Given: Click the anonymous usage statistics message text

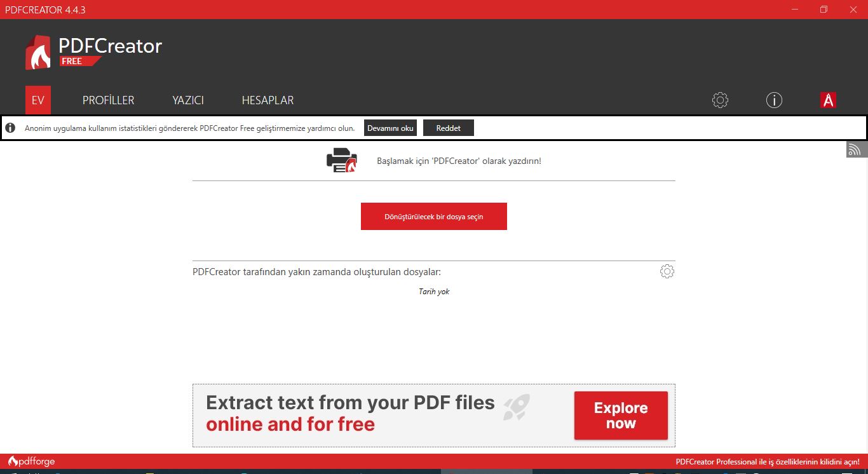Looking at the screenshot, I should coord(189,128).
